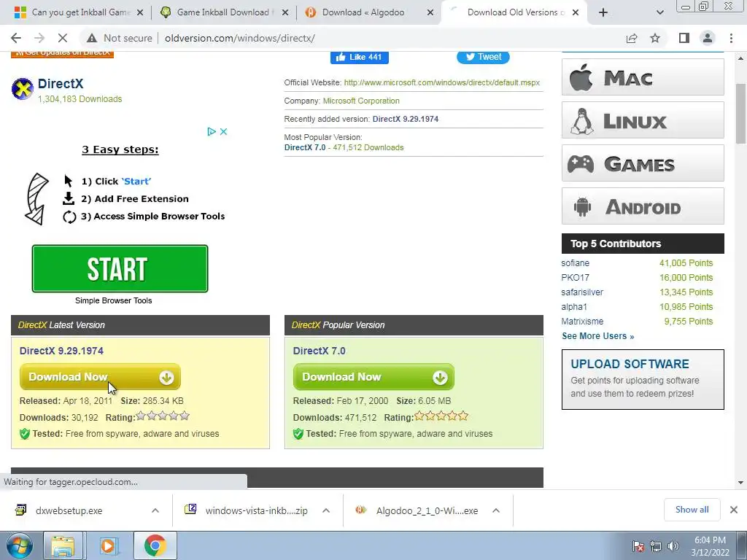Click the Upload Software banner

(643, 379)
